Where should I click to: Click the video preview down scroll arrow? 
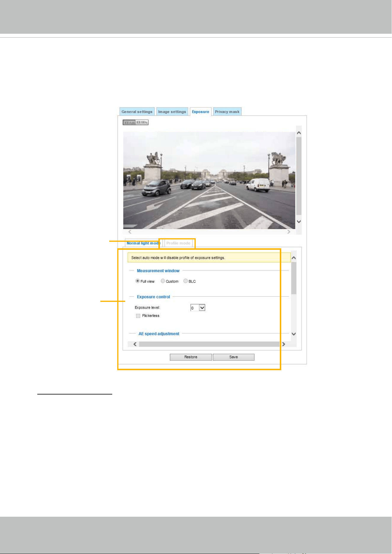point(299,221)
